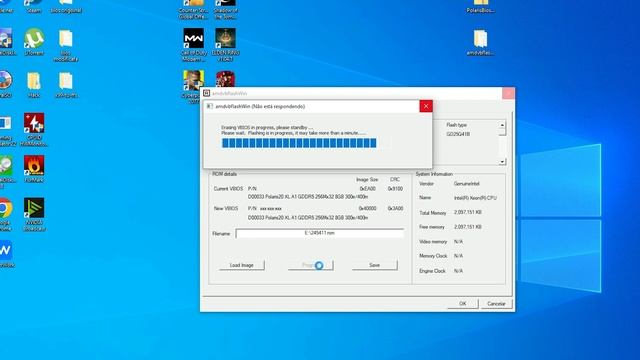Click the 'Flash type' column header
This screenshot has height=360, width=640.
coord(456,125)
